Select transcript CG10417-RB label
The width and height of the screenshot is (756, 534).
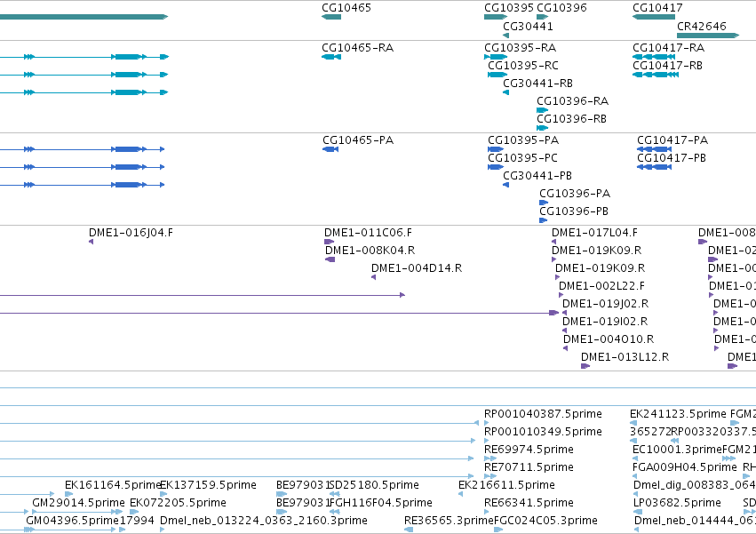tap(668, 66)
